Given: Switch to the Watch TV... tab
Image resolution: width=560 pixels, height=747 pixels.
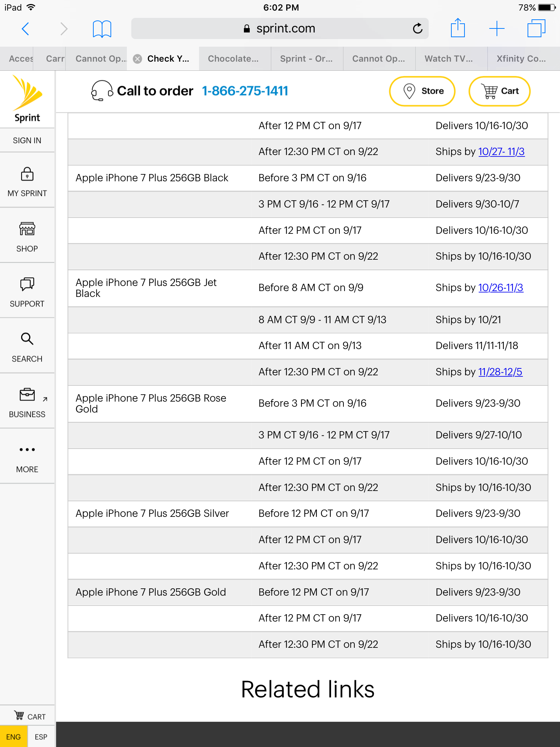Looking at the screenshot, I should tap(451, 59).
